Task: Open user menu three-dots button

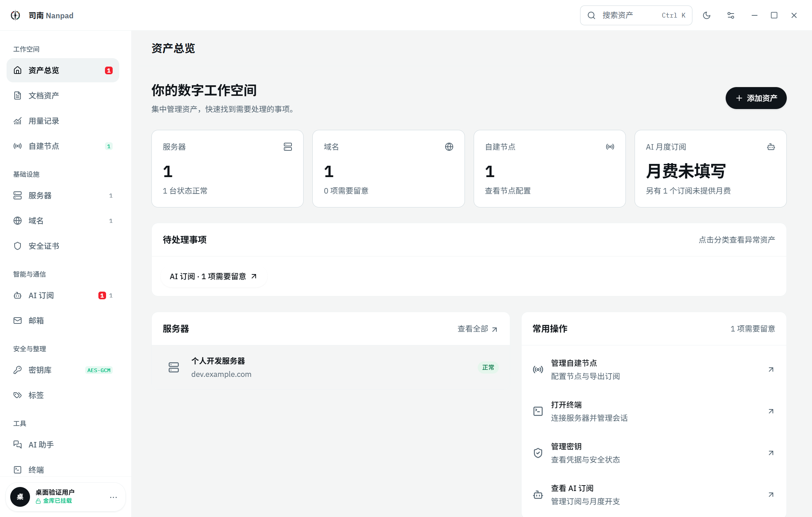Action: coord(113,497)
